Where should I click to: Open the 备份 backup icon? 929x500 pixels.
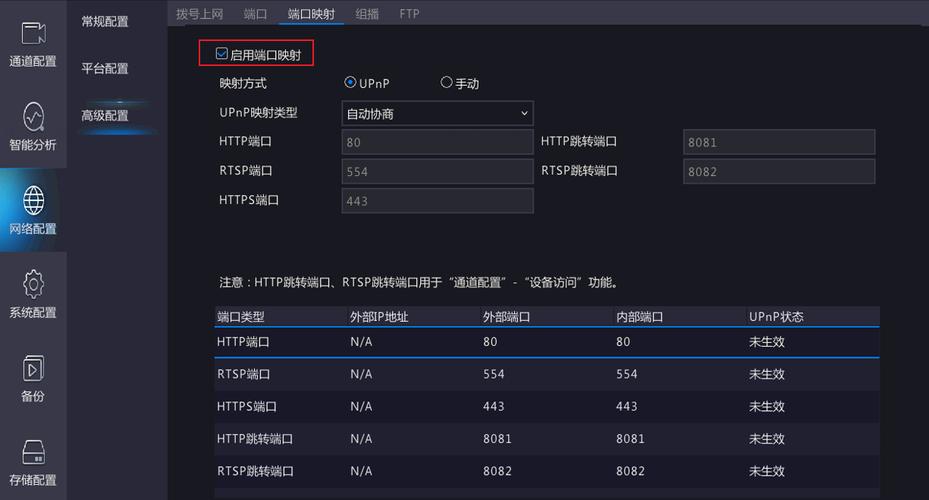33,368
